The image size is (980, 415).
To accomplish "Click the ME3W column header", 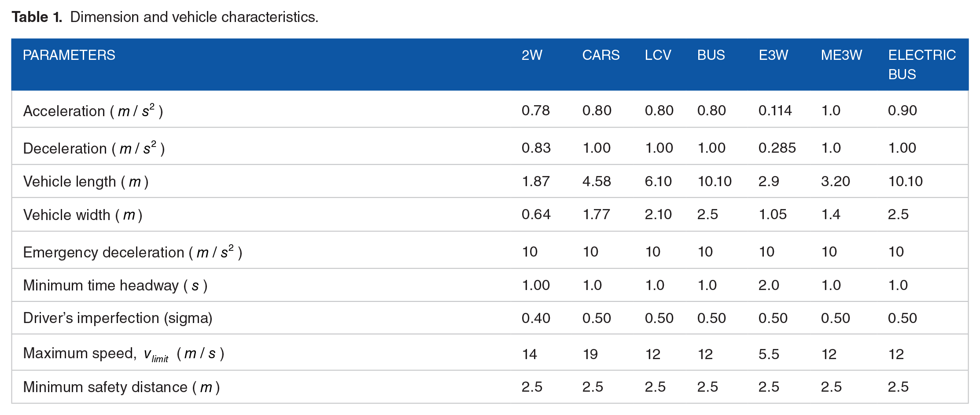I will click(x=841, y=55).
